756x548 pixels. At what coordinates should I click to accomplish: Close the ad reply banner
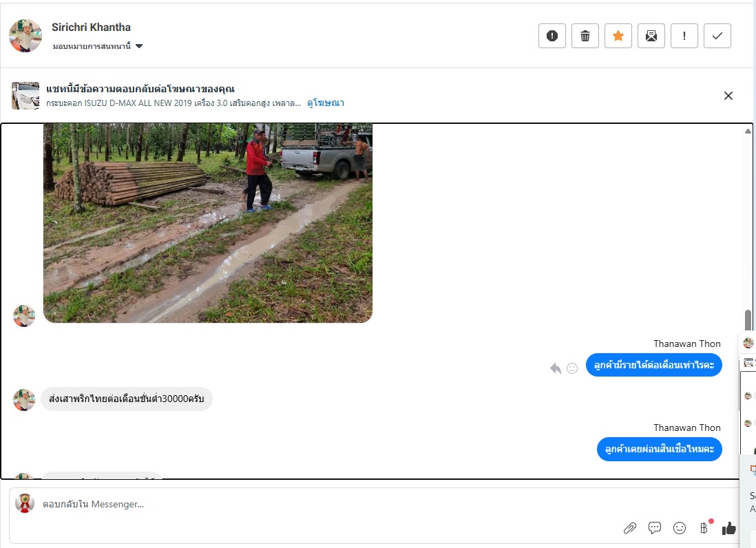(x=728, y=96)
